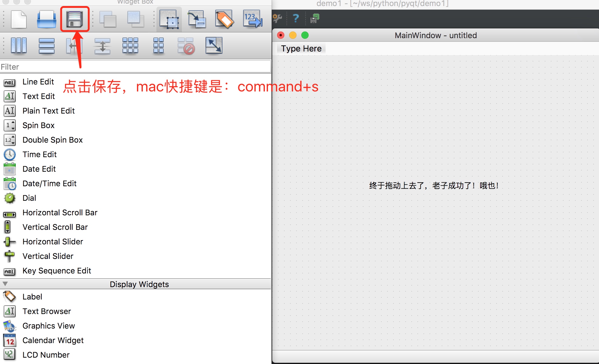Select the Horizontal Slider widget entry
The width and height of the screenshot is (599, 364).
tap(52, 242)
